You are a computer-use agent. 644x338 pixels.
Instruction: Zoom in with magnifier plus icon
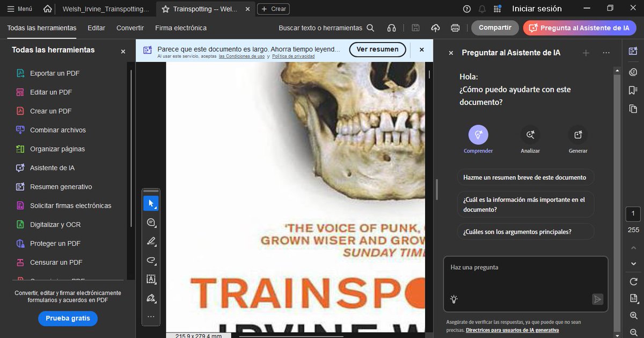(634, 315)
